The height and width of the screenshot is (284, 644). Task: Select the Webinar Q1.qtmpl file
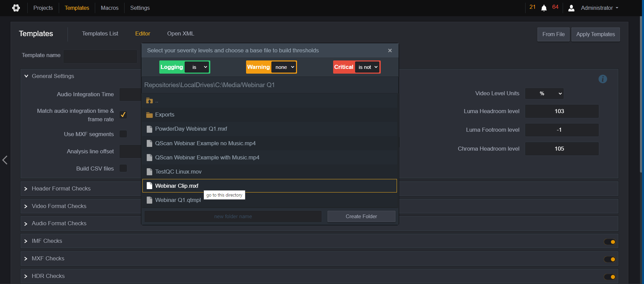tap(269, 200)
